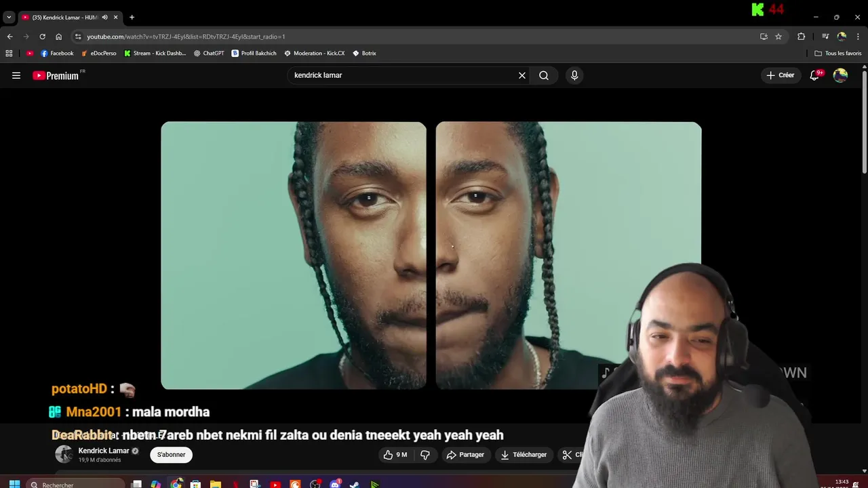This screenshot has width=868, height=488.
Task: Click S'abonner to subscribe
Action: 171,455
